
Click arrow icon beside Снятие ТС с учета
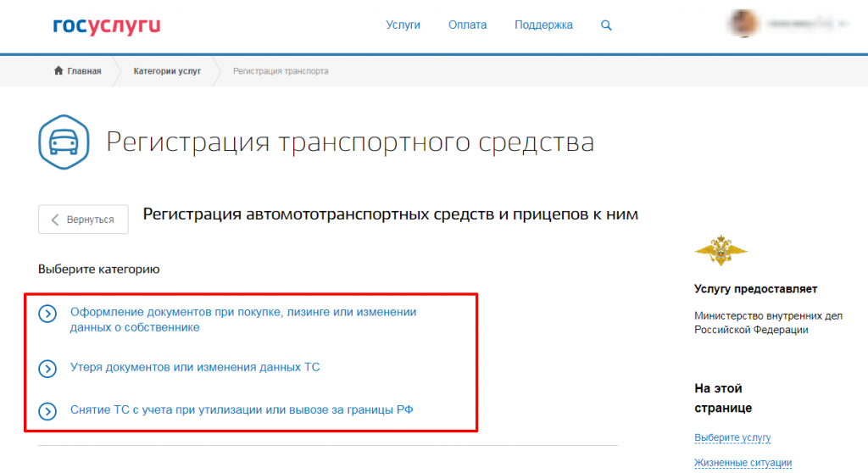(47, 411)
